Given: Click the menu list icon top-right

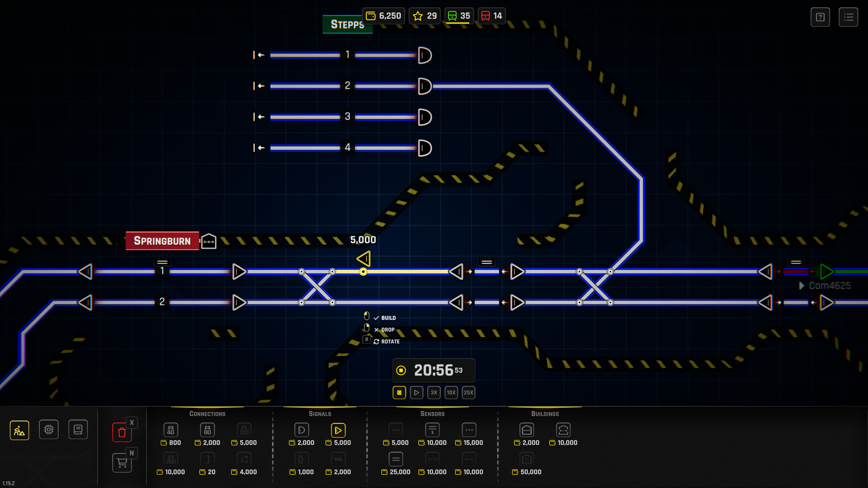Looking at the screenshot, I should 848,17.
